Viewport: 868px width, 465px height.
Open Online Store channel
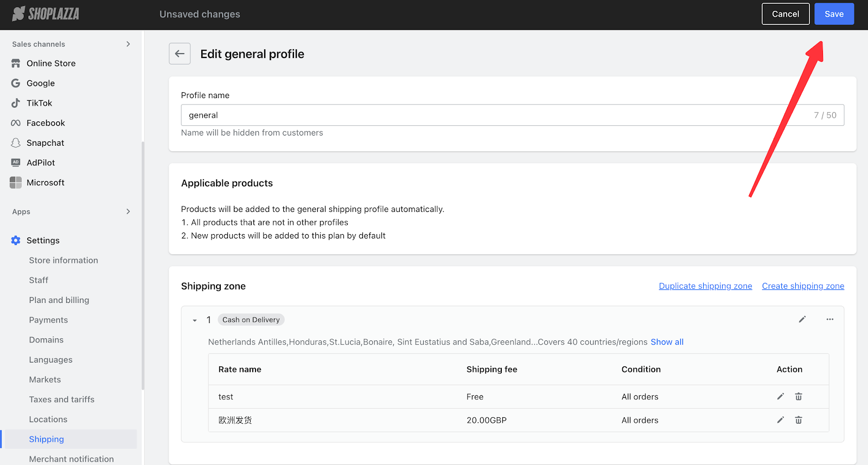pos(51,63)
